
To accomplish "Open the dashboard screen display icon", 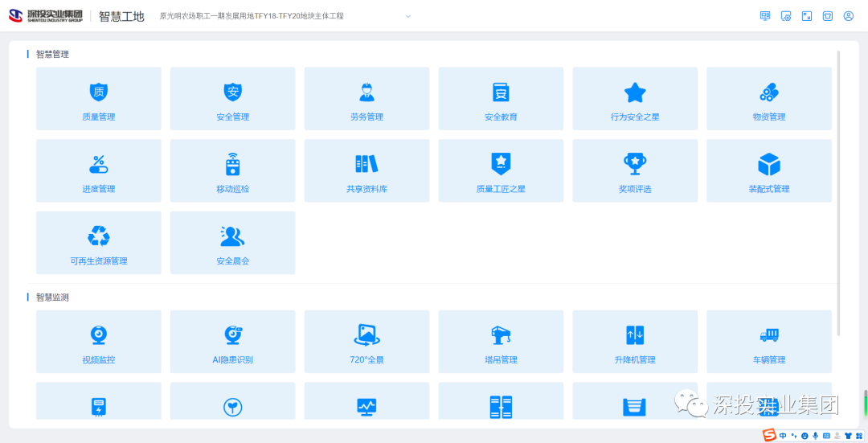I will (x=765, y=16).
